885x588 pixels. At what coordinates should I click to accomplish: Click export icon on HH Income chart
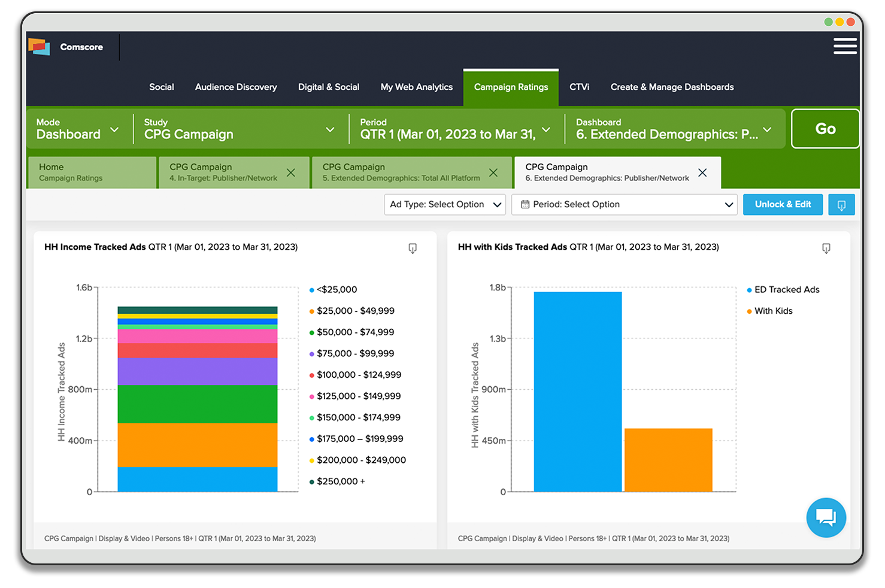413,248
